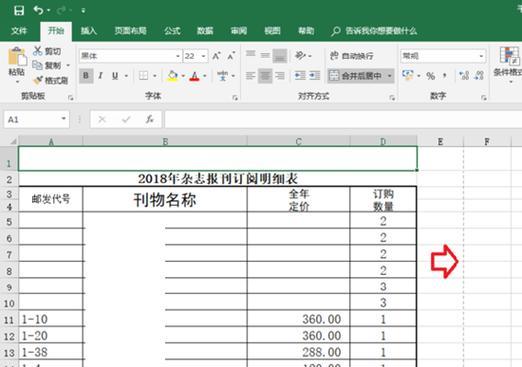Click the Select All corner triangle

click(x=12, y=141)
